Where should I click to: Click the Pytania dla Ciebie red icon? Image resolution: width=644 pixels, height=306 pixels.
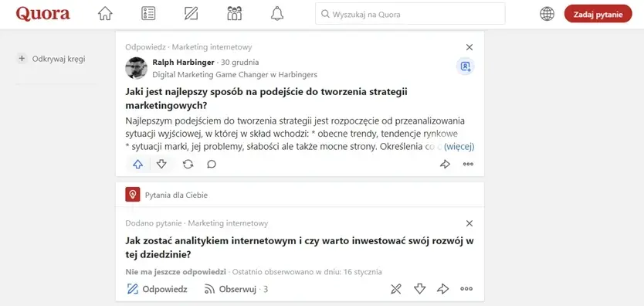[132, 195]
